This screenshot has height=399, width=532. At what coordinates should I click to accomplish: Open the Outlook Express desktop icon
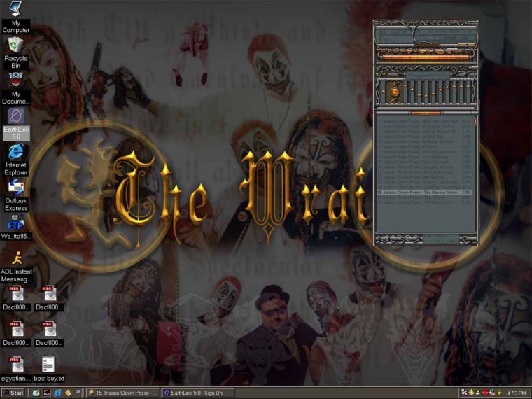[16, 195]
